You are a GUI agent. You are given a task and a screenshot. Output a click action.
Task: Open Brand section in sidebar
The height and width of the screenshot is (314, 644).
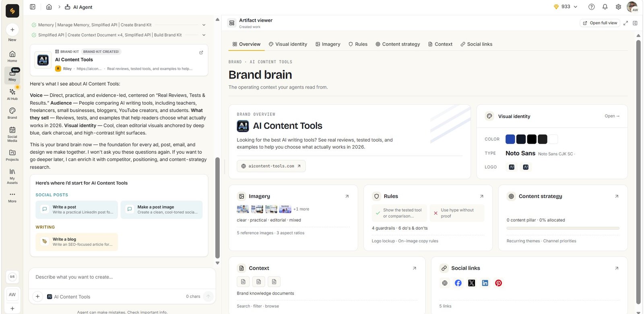click(x=12, y=113)
